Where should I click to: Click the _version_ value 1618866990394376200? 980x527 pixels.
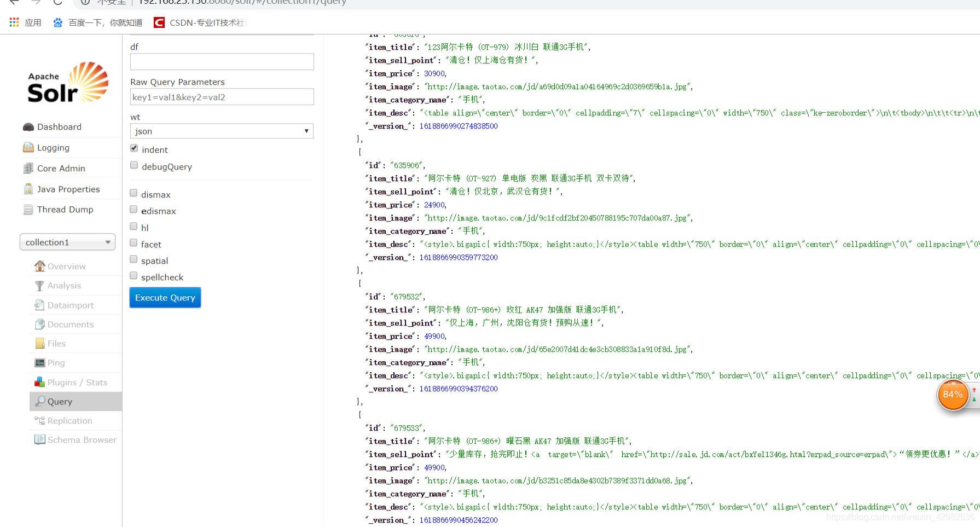tap(459, 389)
